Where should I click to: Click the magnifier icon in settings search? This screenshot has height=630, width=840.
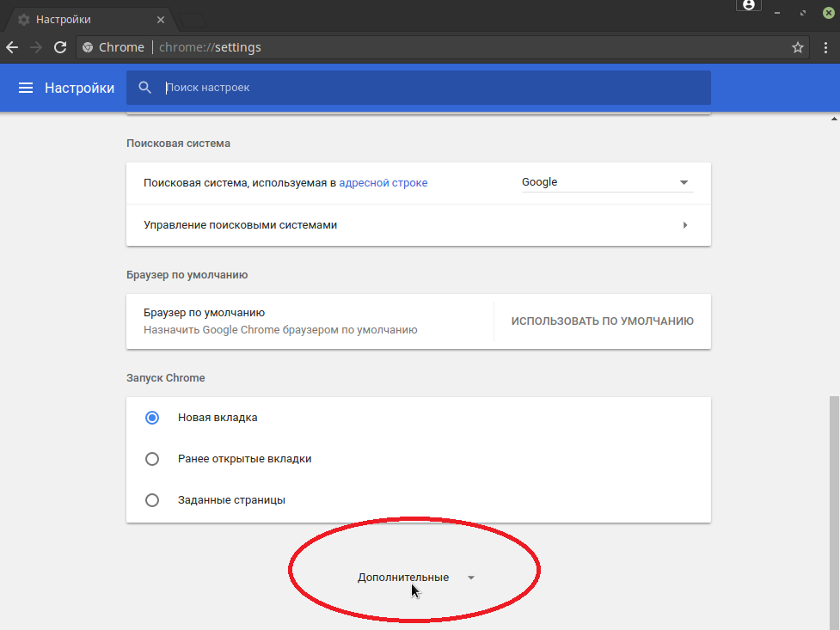(145, 88)
